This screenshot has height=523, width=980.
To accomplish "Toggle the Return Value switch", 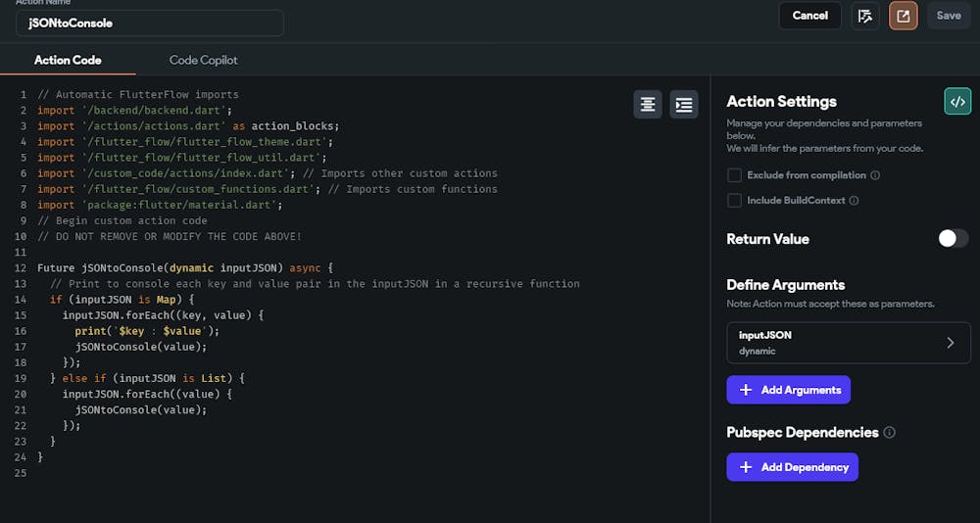I will coord(953,238).
